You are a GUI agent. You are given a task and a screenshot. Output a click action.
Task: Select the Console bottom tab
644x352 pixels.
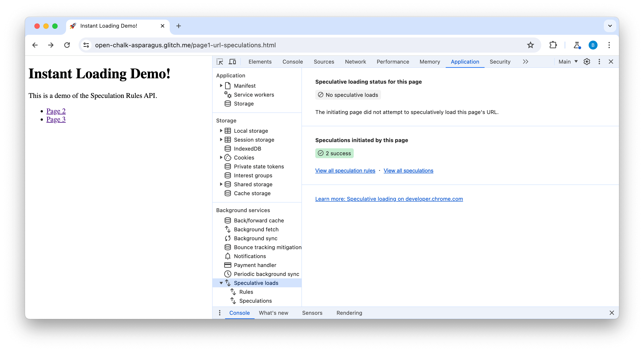pos(240,313)
